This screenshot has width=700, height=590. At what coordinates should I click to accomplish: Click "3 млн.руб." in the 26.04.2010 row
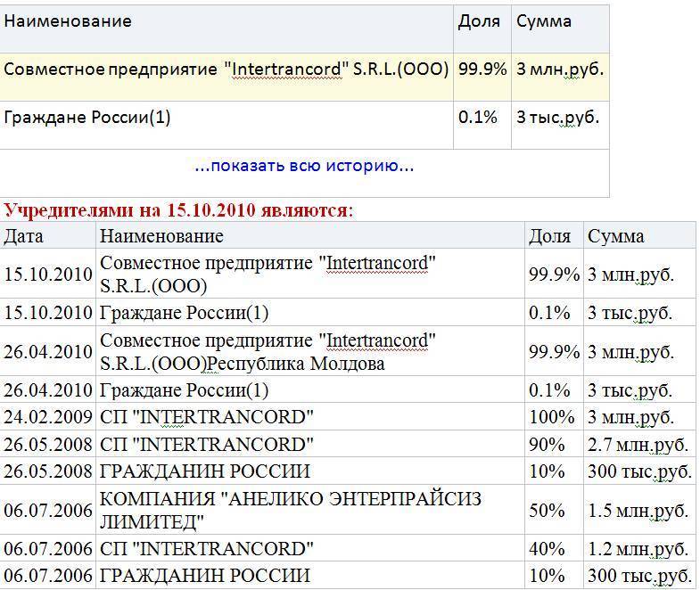tap(630, 353)
